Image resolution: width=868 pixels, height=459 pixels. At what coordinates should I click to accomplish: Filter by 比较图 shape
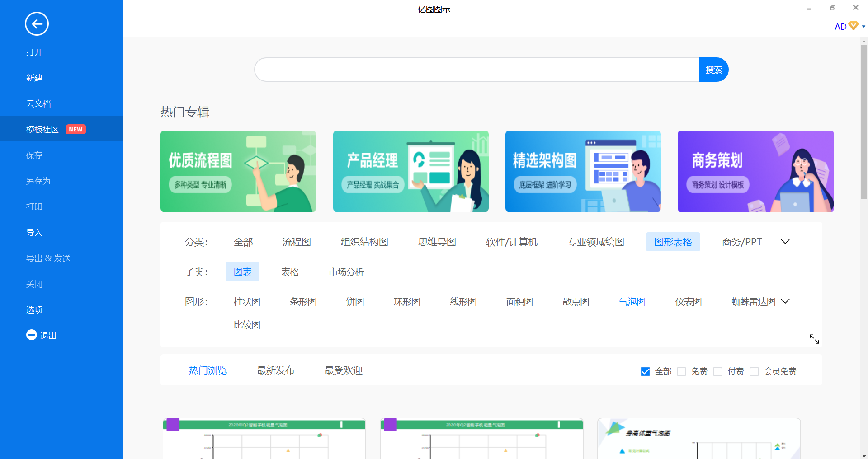click(247, 324)
